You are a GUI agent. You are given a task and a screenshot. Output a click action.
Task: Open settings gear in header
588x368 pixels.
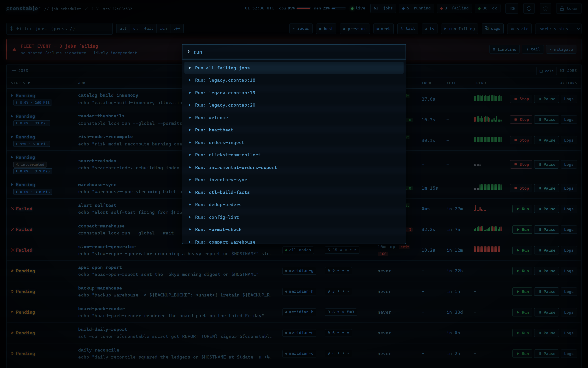545,9
